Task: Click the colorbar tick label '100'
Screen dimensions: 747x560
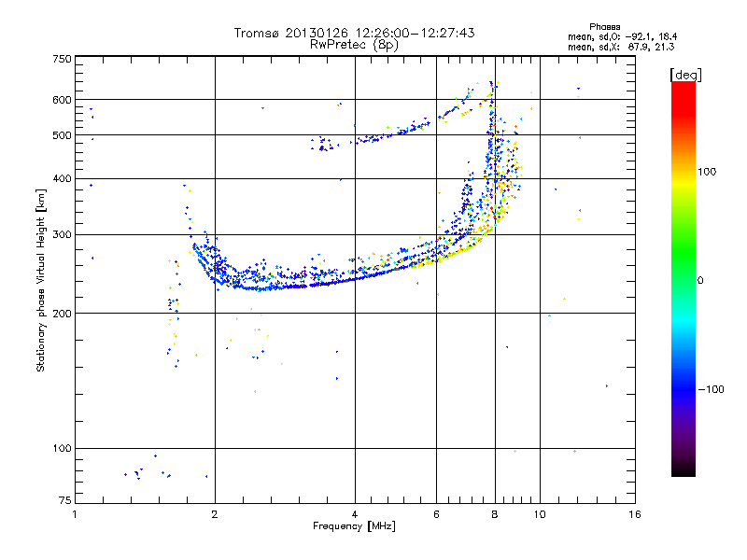Action: (707, 172)
